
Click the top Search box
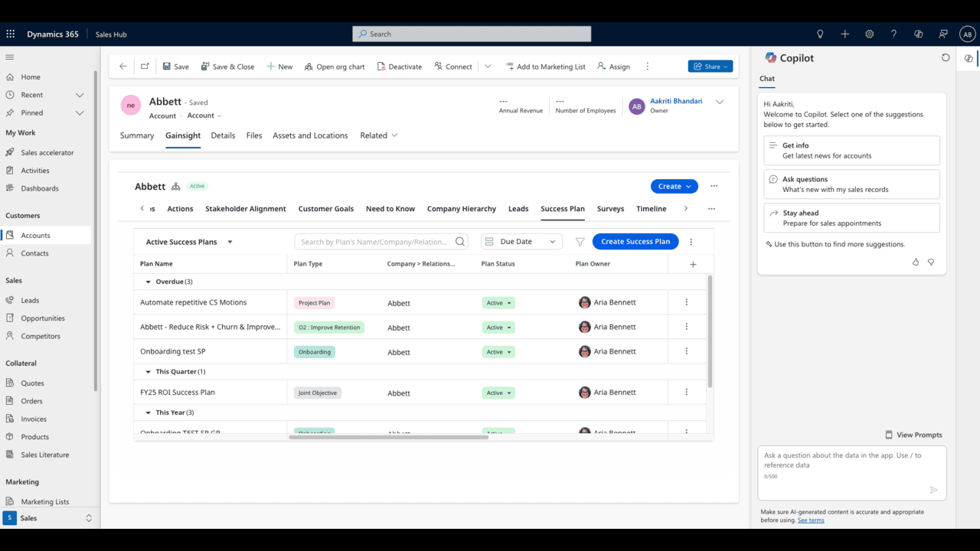472,34
